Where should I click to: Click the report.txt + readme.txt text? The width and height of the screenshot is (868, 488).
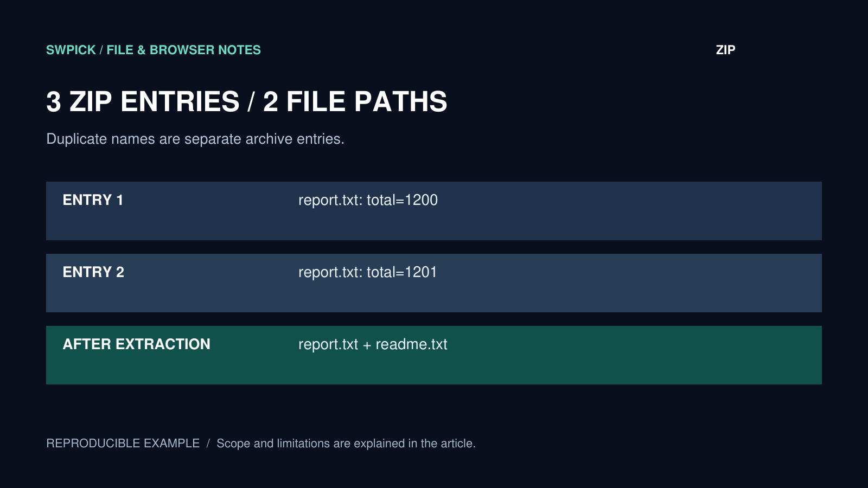[373, 344]
